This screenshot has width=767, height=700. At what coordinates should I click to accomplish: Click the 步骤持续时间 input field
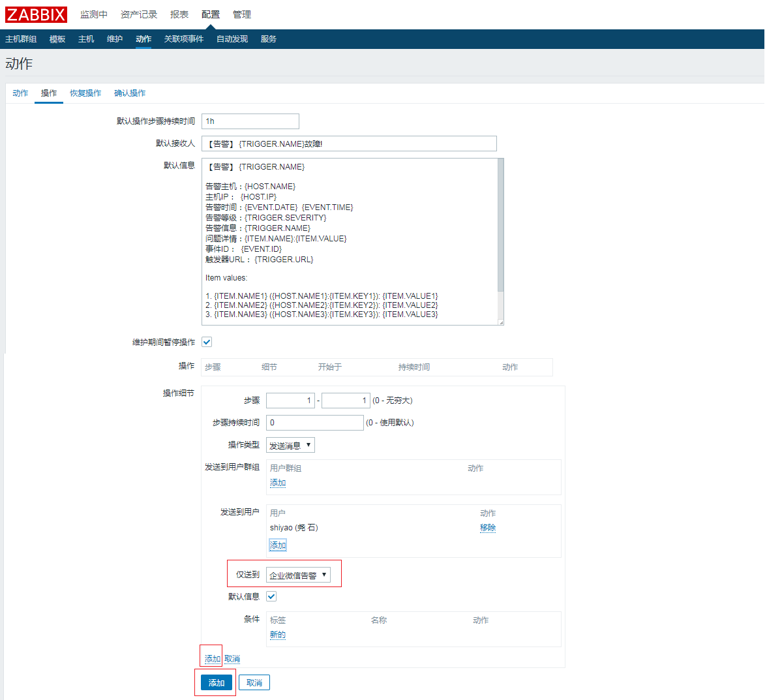point(314,423)
